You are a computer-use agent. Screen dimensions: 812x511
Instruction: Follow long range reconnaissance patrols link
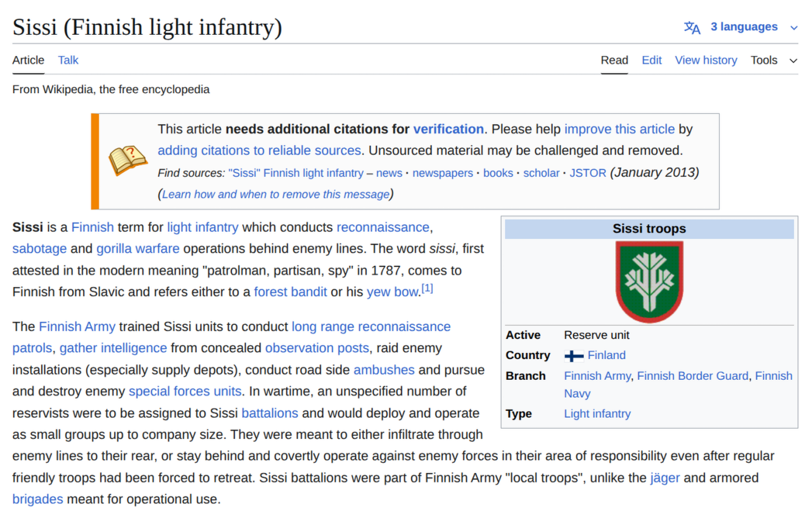371,327
